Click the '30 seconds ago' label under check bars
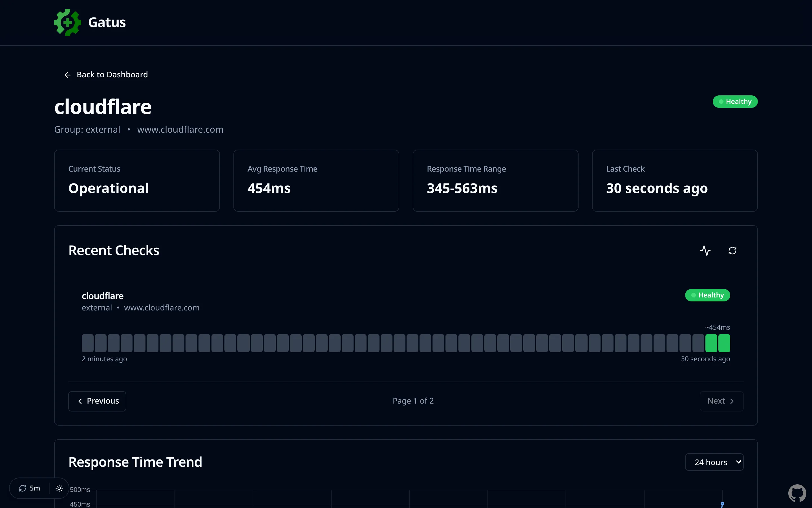812x508 pixels. 705,359
